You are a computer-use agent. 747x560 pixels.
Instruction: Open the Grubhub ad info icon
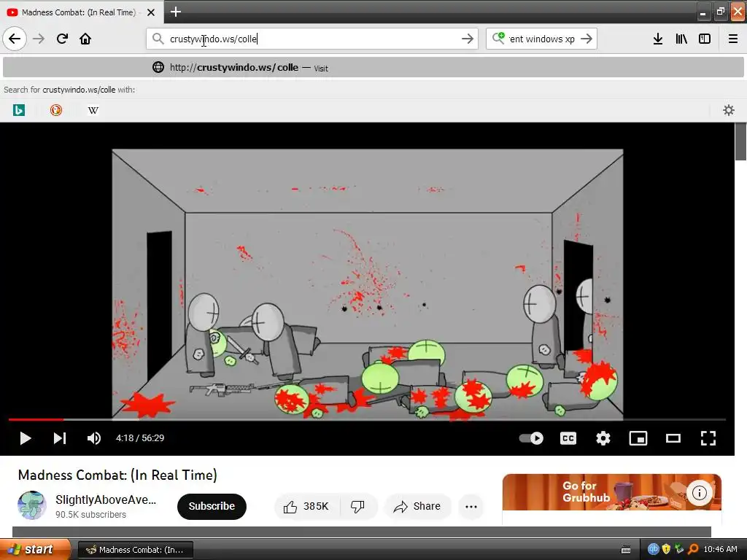(699, 492)
